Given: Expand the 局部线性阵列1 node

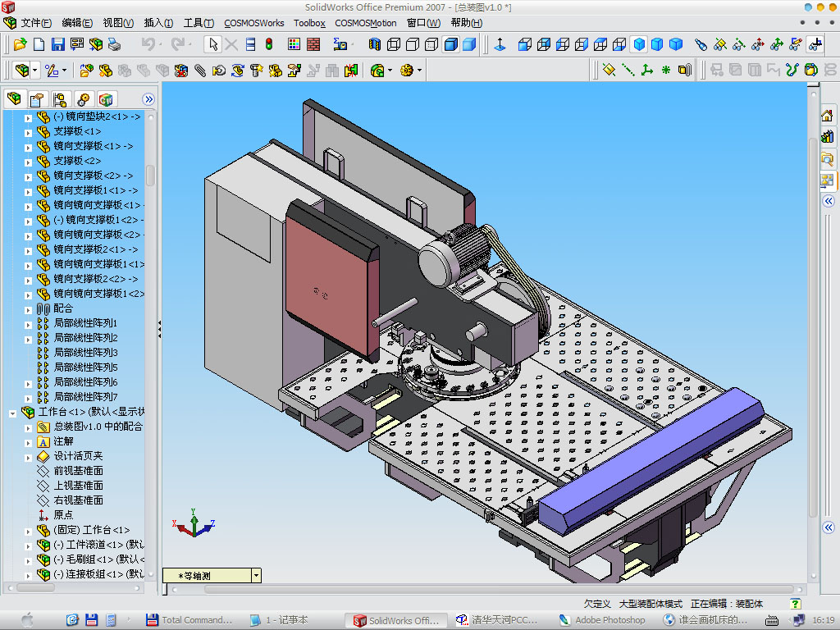Looking at the screenshot, I should (x=29, y=324).
